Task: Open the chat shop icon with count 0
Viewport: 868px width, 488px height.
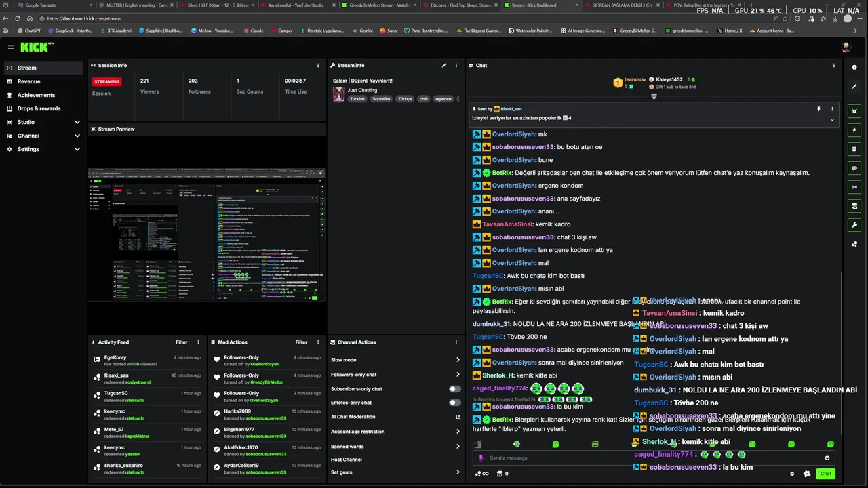Action: pos(502,474)
